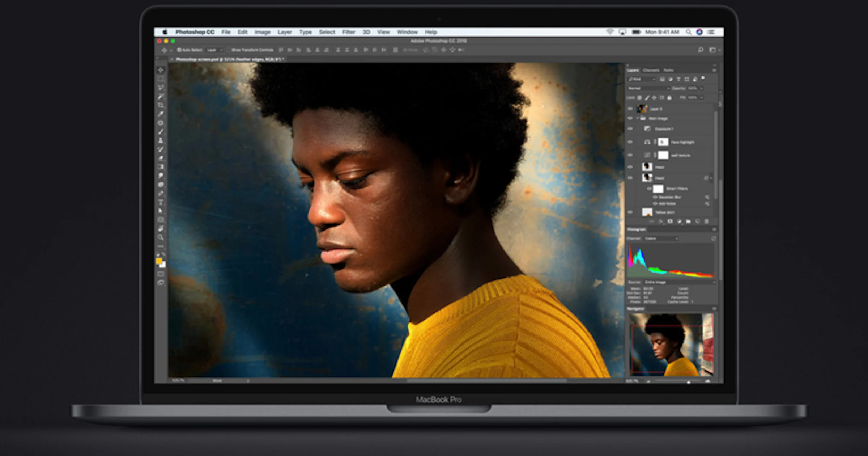Screen dimensions: 868x456
Task: Click the Navigator zoom slider
Action: 677,381
